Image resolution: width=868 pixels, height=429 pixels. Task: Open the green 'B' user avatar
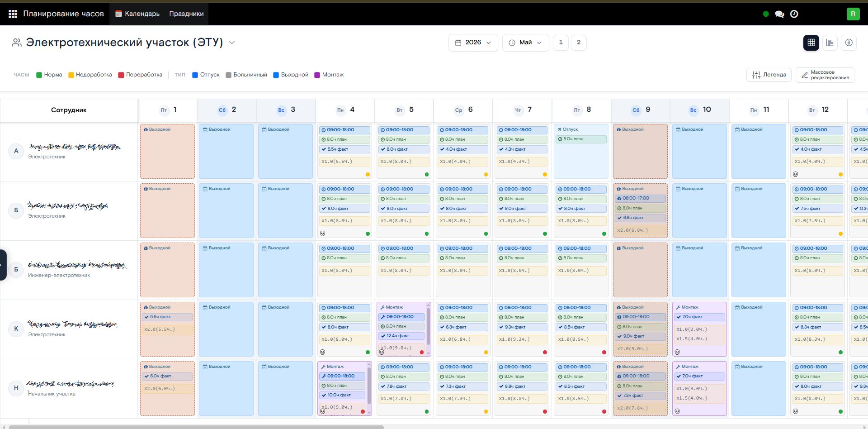(853, 14)
